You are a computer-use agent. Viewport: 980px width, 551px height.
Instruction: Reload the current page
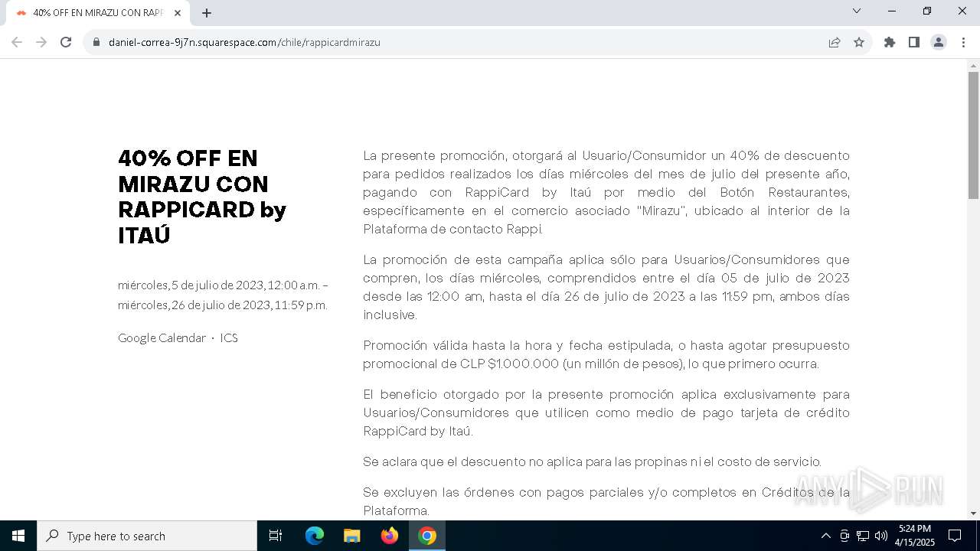(x=66, y=42)
